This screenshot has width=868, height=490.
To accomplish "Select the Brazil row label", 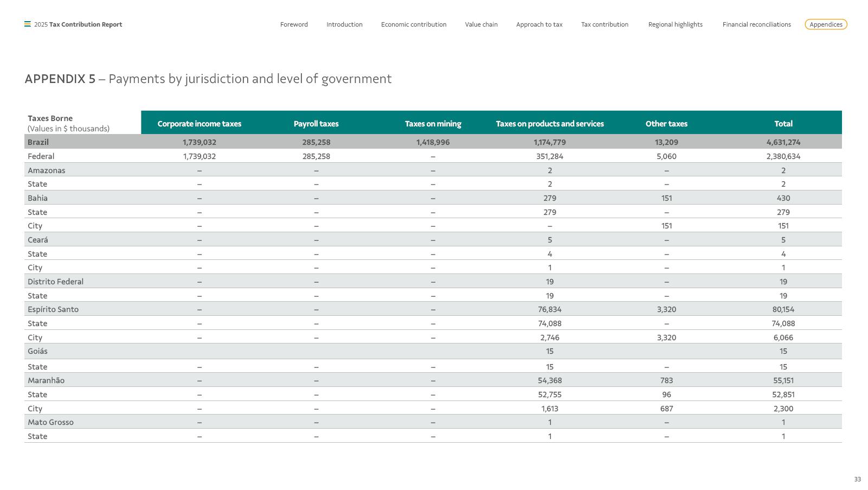I will pos(38,142).
